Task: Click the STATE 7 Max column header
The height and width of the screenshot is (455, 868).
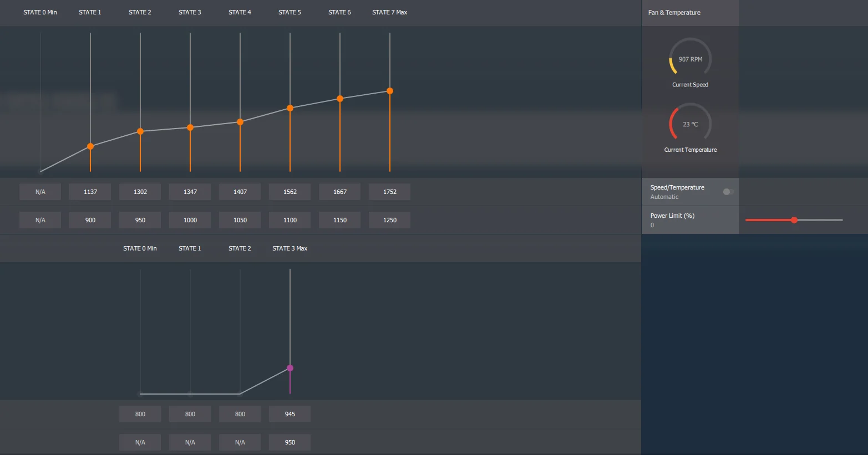Action: coord(390,12)
